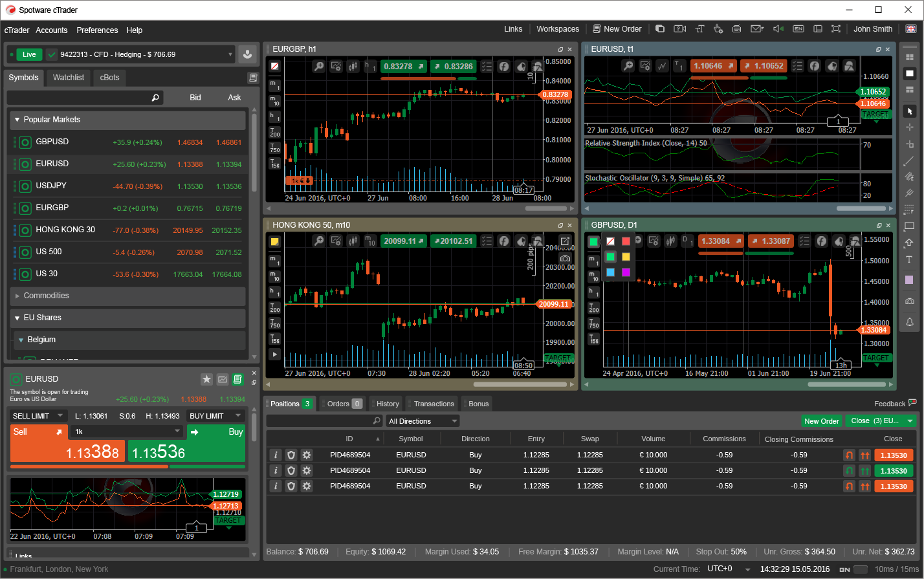Image resolution: width=924 pixels, height=579 pixels.
Task: Click the EN language icon
Action: click(798, 29)
